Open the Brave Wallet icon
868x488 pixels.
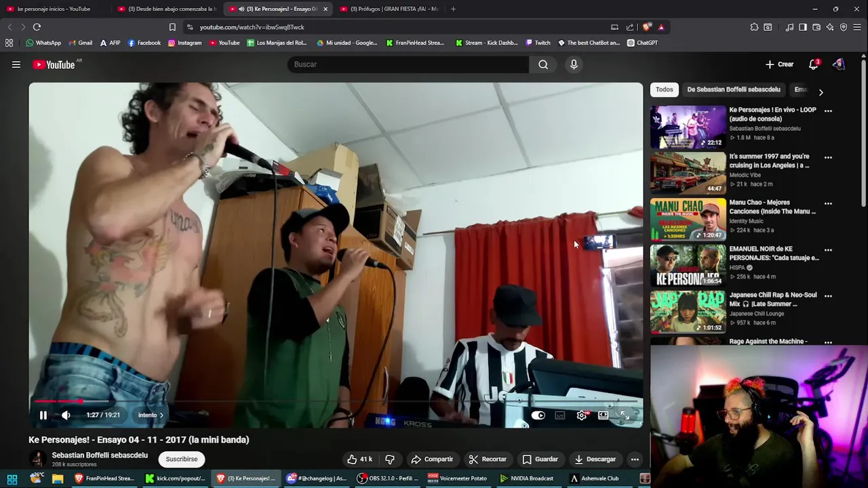pos(816,27)
